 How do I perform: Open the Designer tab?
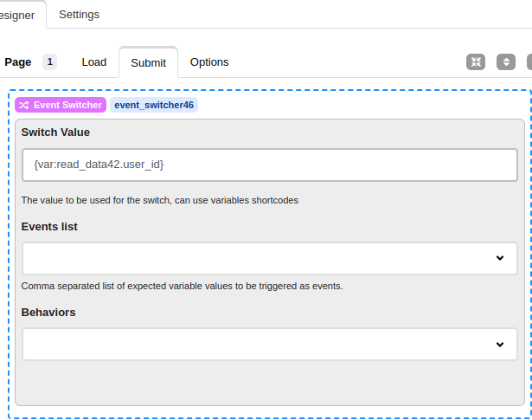(17, 15)
